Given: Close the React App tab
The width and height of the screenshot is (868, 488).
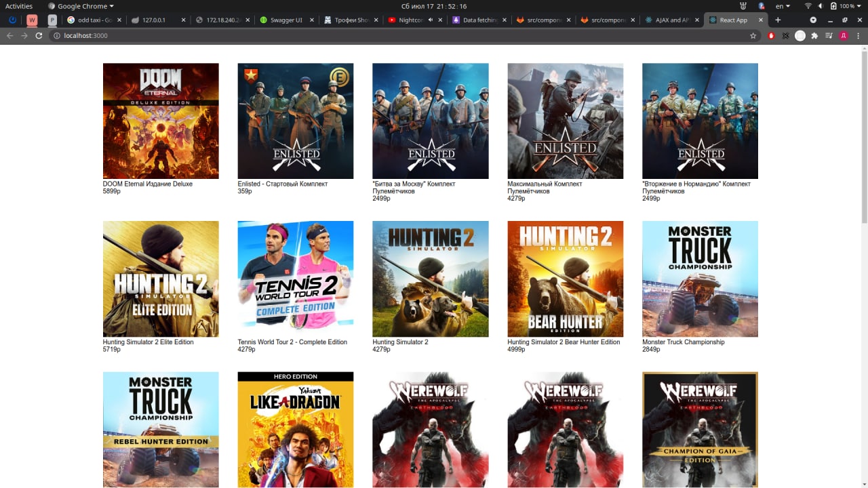Looking at the screenshot, I should click(x=761, y=20).
